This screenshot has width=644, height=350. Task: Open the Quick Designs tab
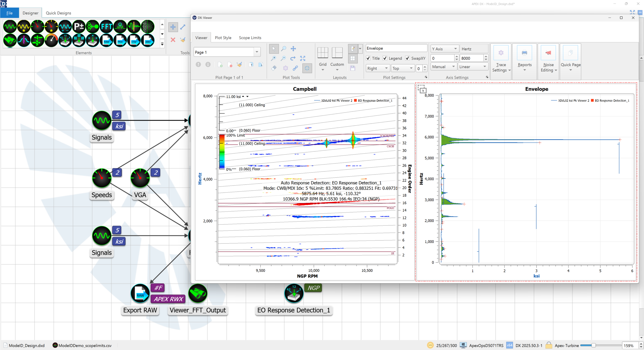(x=58, y=13)
